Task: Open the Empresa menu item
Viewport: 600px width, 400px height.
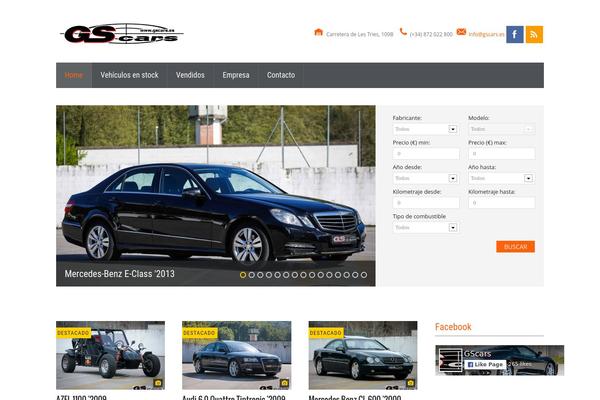Action: pos(236,75)
